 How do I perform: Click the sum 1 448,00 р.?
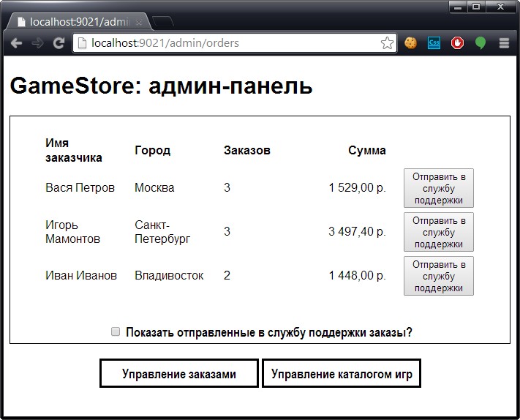point(357,275)
